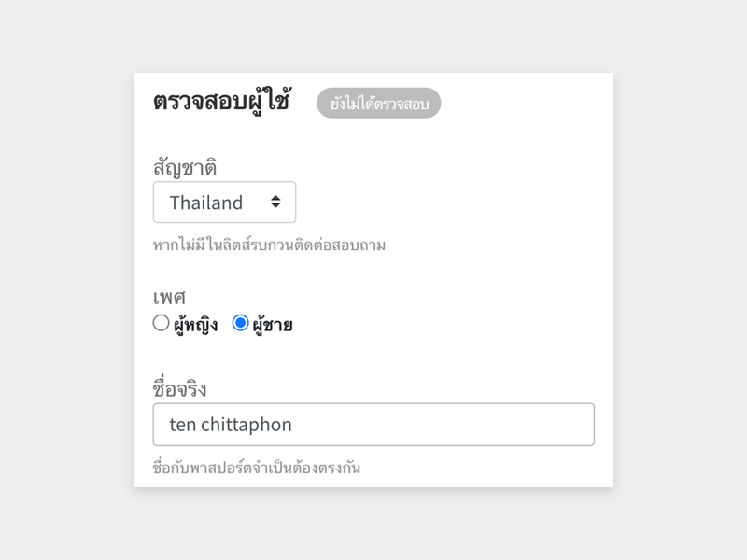This screenshot has height=560, width=747.
Task: Click the สัญชาติ field label
Action: click(185, 167)
